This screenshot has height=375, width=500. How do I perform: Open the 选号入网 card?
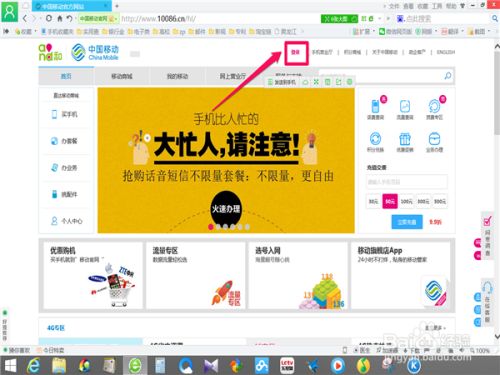coord(298,275)
